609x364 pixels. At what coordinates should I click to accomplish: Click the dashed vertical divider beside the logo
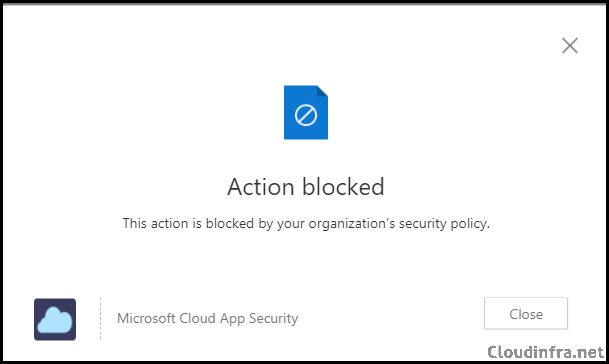coord(100,318)
